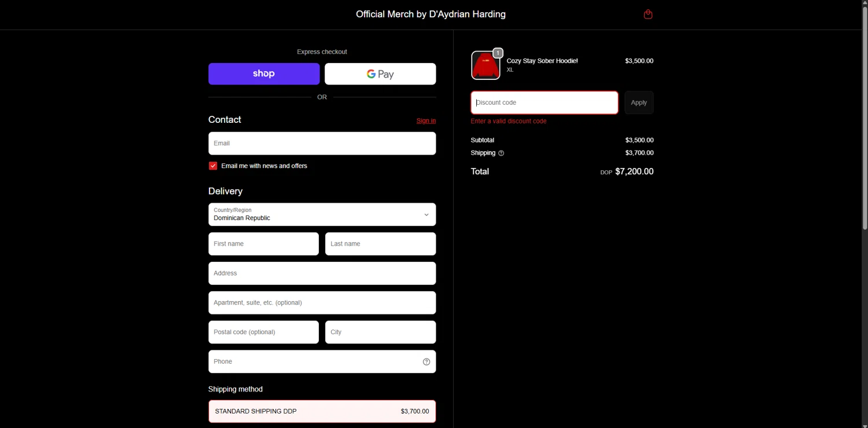This screenshot has width=868, height=428.
Task: Uncheck Email me with news and offers
Action: click(x=213, y=166)
